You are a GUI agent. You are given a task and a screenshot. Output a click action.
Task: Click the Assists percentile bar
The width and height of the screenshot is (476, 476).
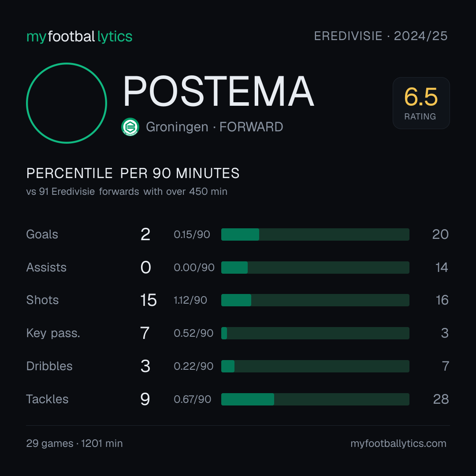coord(315,268)
